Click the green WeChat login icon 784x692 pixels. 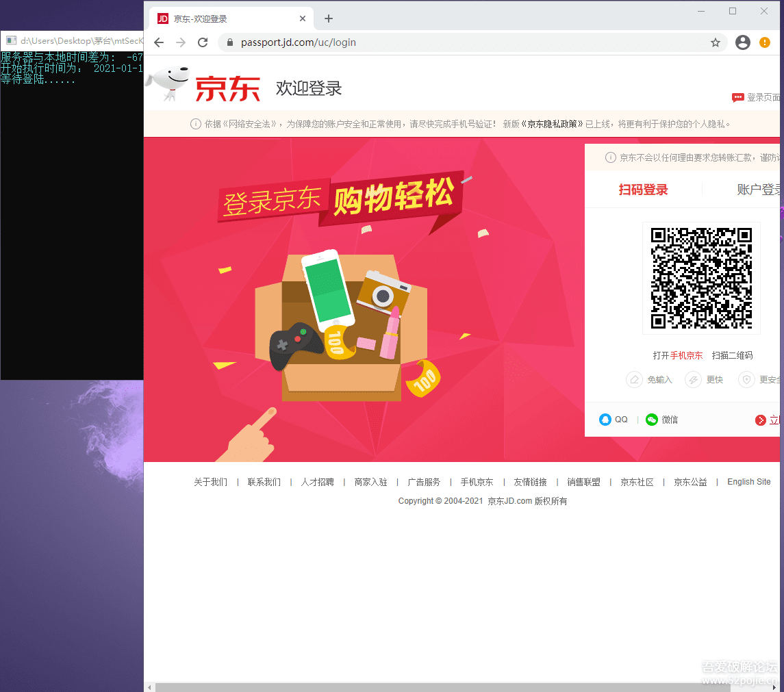pyautogui.click(x=651, y=420)
